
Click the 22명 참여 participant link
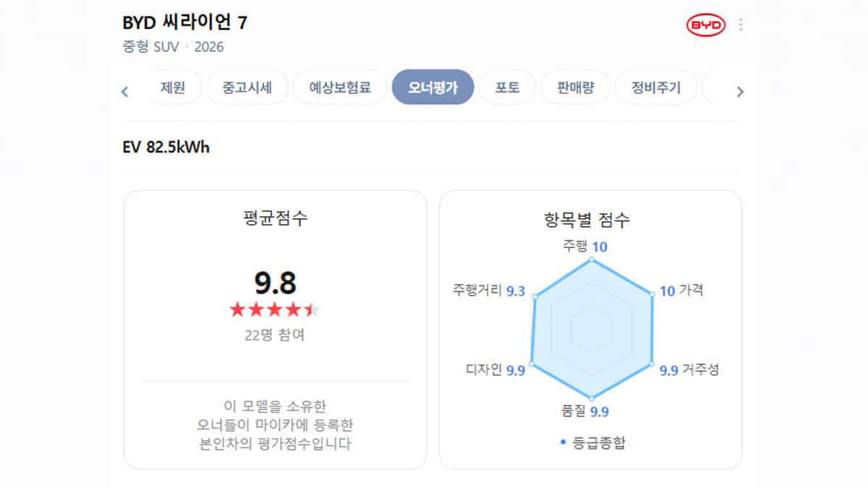click(275, 335)
